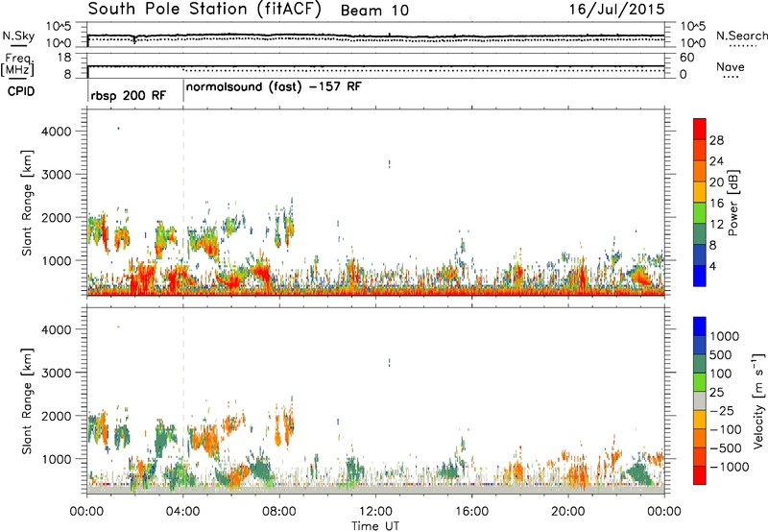Click the 'Nave' legend label

click(x=731, y=67)
